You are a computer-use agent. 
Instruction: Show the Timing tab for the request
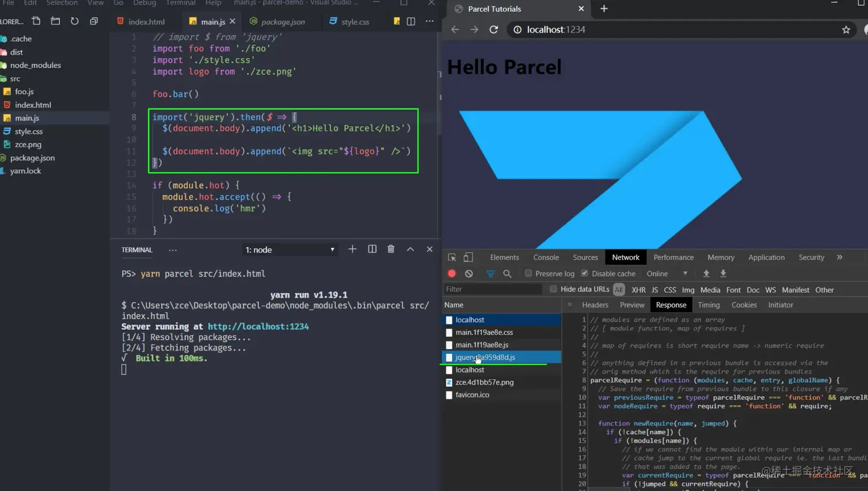709,305
